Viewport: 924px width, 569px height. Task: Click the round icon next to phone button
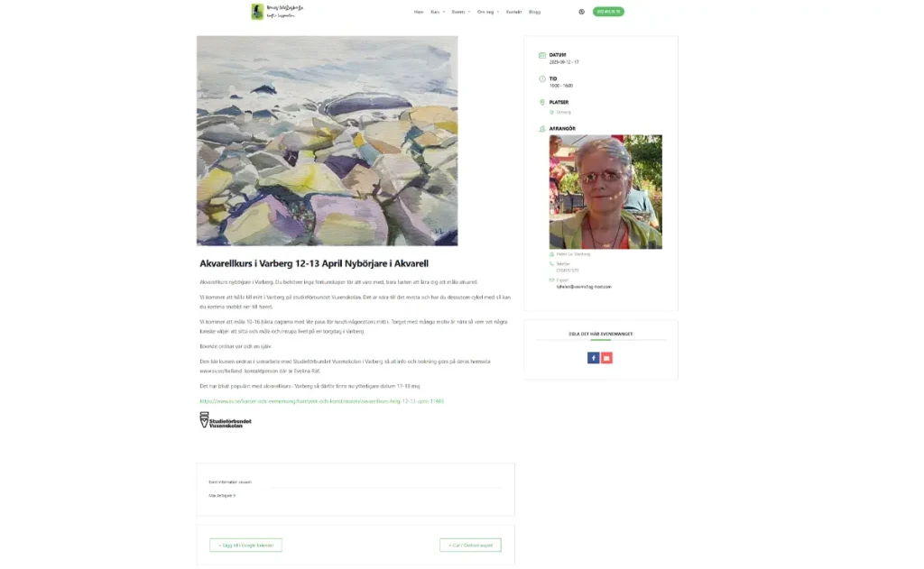click(582, 12)
